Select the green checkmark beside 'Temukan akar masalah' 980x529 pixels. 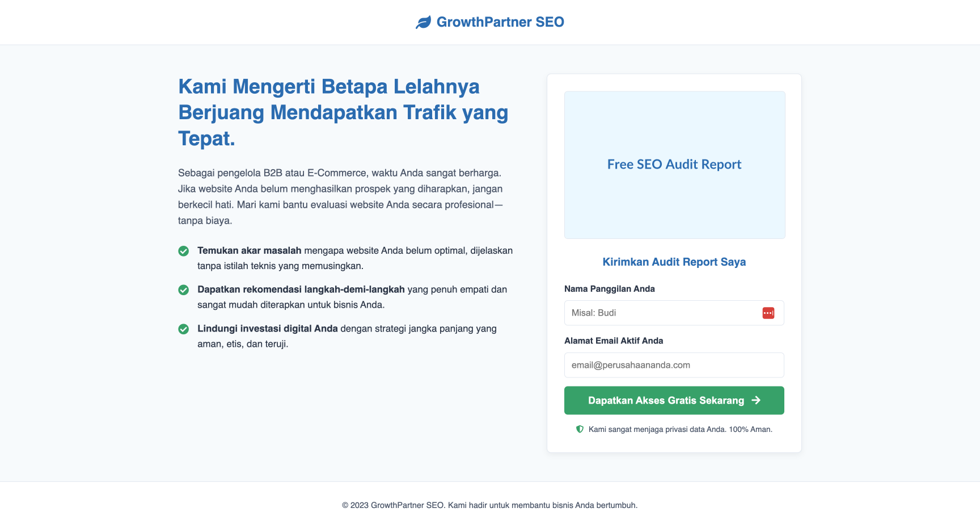point(183,250)
